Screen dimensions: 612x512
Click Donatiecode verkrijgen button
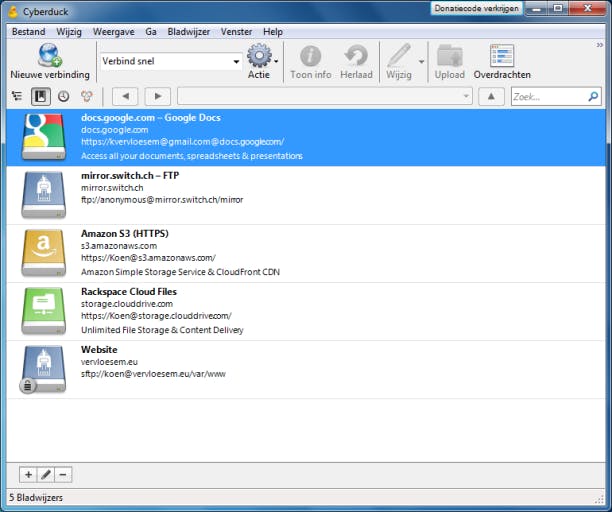[477, 8]
